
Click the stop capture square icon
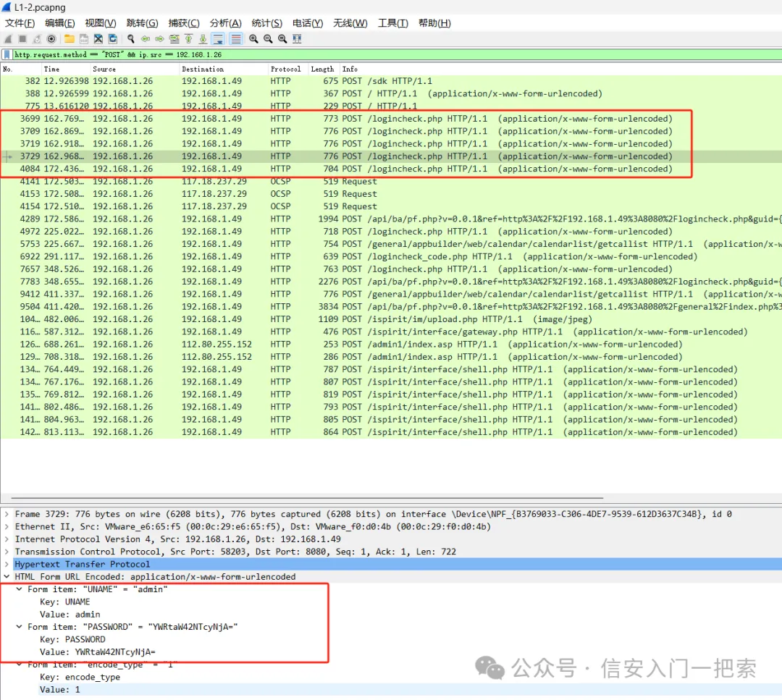click(22, 39)
